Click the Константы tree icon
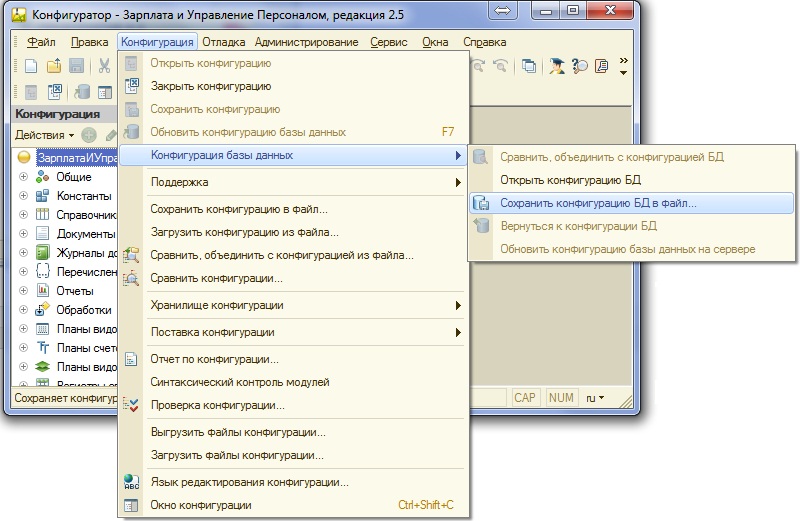Viewport: 800px width, 521px height. 42,196
